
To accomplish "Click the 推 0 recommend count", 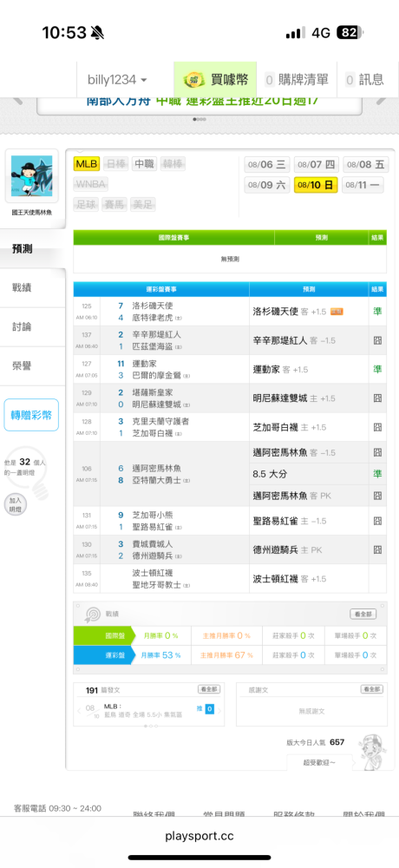I will (206, 708).
